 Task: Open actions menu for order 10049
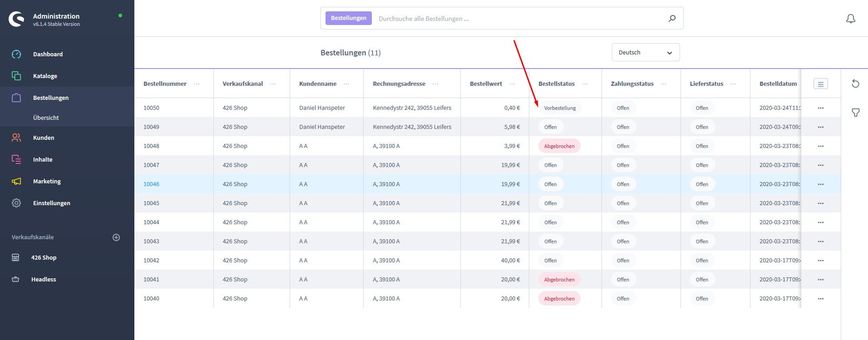(x=820, y=127)
